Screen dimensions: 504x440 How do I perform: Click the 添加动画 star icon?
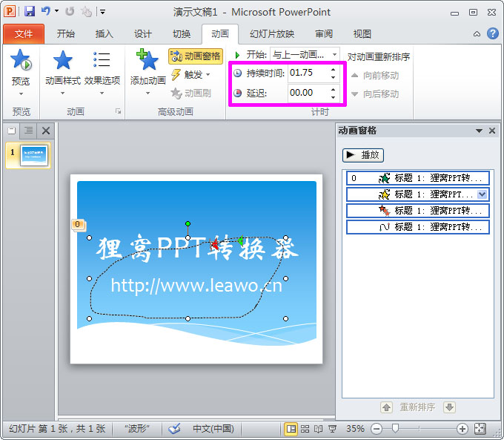coord(147,59)
